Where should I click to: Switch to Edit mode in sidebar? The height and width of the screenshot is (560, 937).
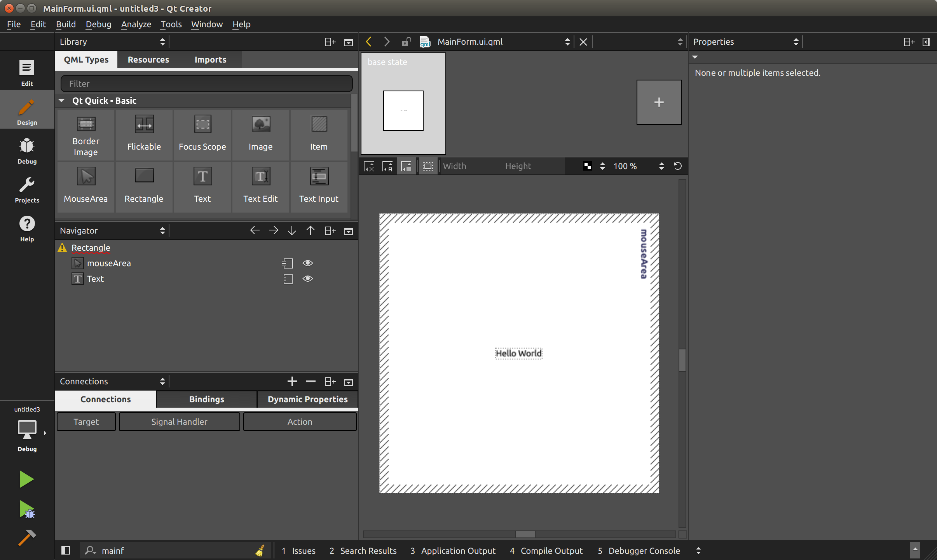click(x=27, y=72)
